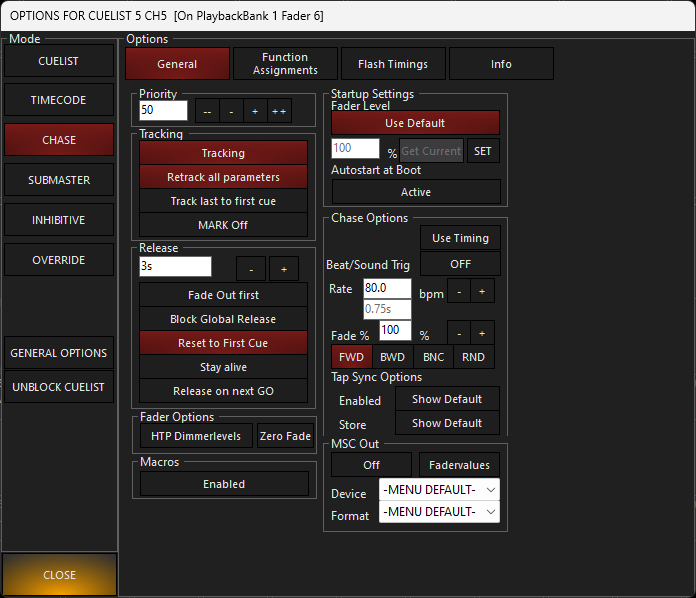The image size is (696, 598).
Task: Select the CHASE mode button
Action: 59,140
